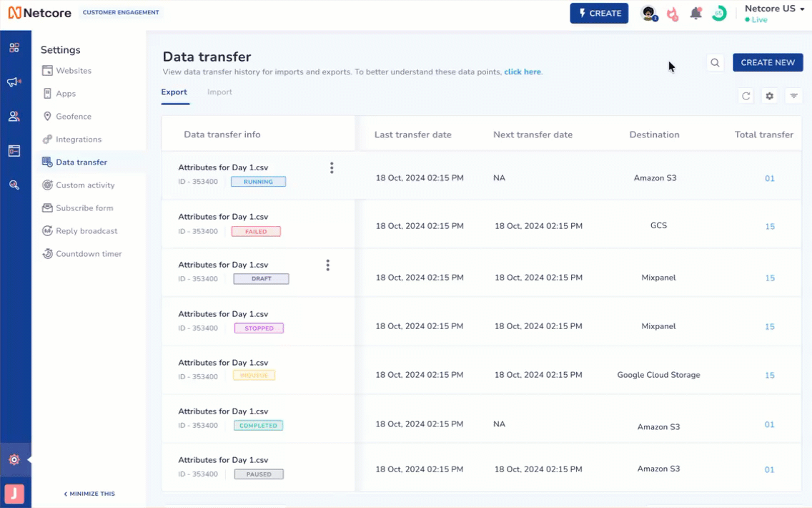Open three-dot menu for the Draft transfer

coord(328,265)
